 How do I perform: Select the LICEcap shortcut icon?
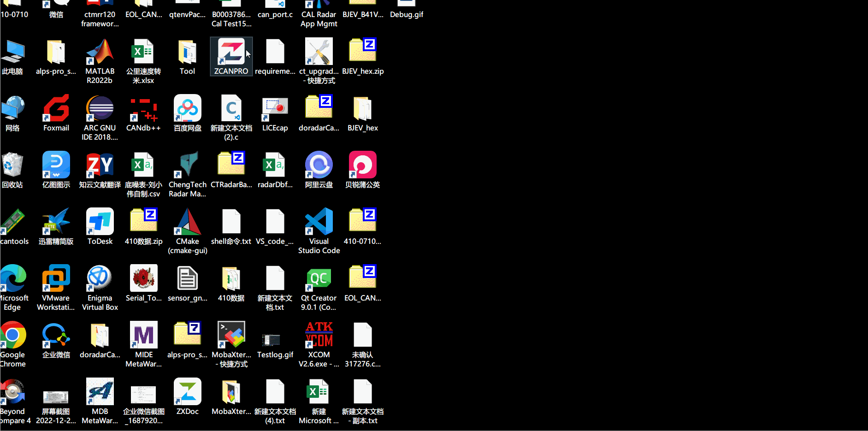click(275, 109)
